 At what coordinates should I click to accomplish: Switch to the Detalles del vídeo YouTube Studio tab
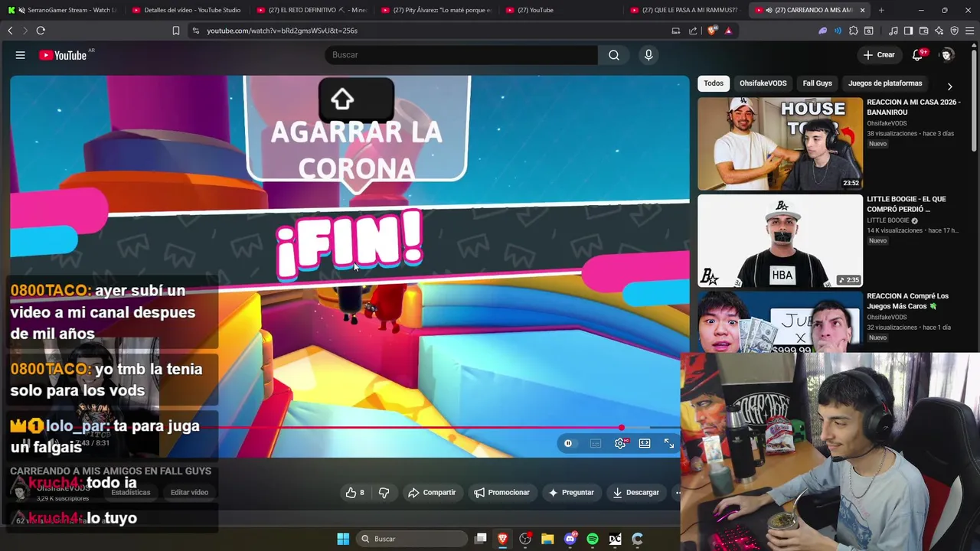click(x=187, y=10)
